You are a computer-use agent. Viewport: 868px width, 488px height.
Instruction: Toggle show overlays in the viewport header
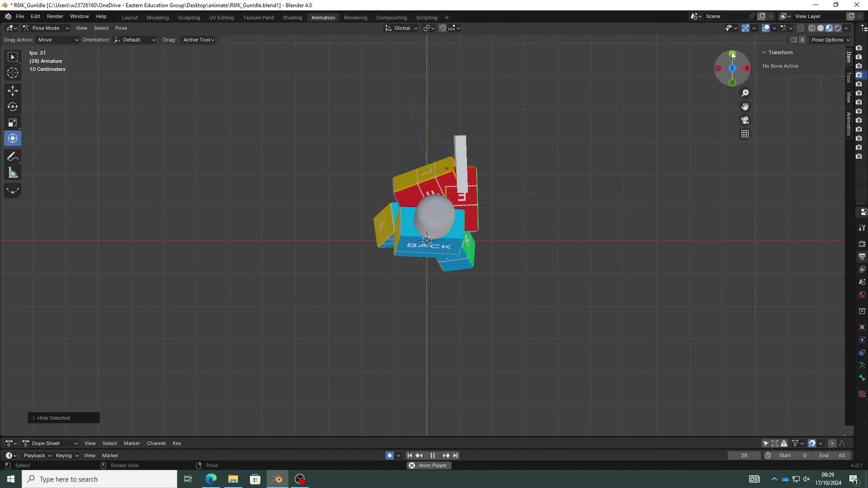[x=766, y=28]
